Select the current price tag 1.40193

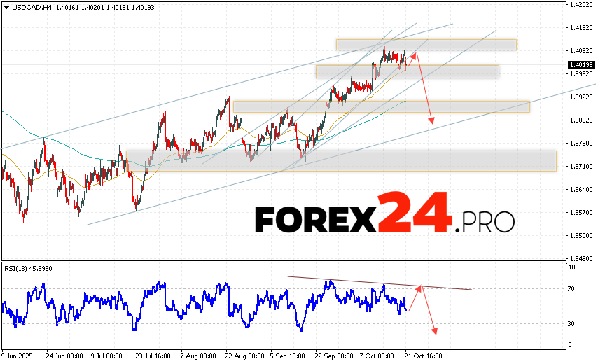click(x=581, y=65)
